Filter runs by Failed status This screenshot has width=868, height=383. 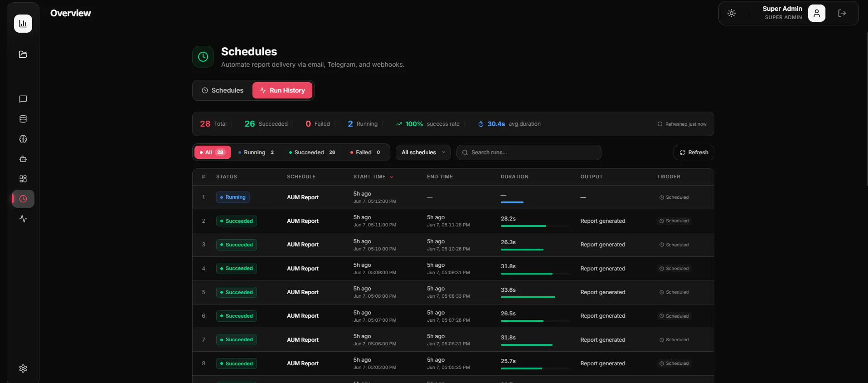pos(365,152)
